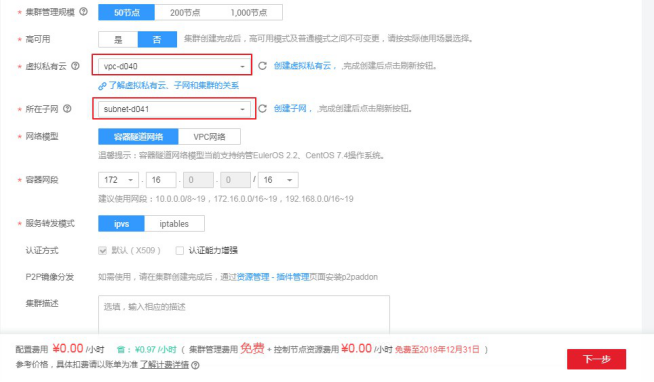The width and height of the screenshot is (654, 382).
Task: Select 1,000节点 cluster scale
Action: coord(249,13)
